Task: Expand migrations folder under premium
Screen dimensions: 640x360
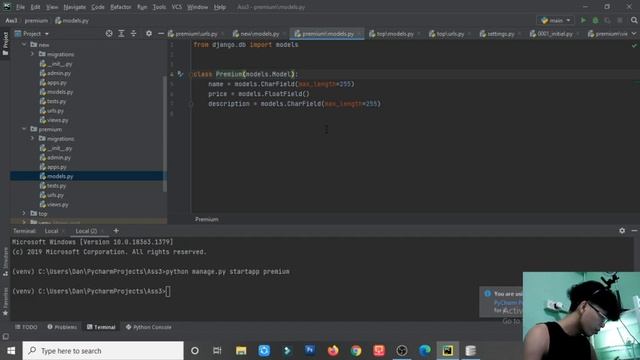Action: point(32,138)
